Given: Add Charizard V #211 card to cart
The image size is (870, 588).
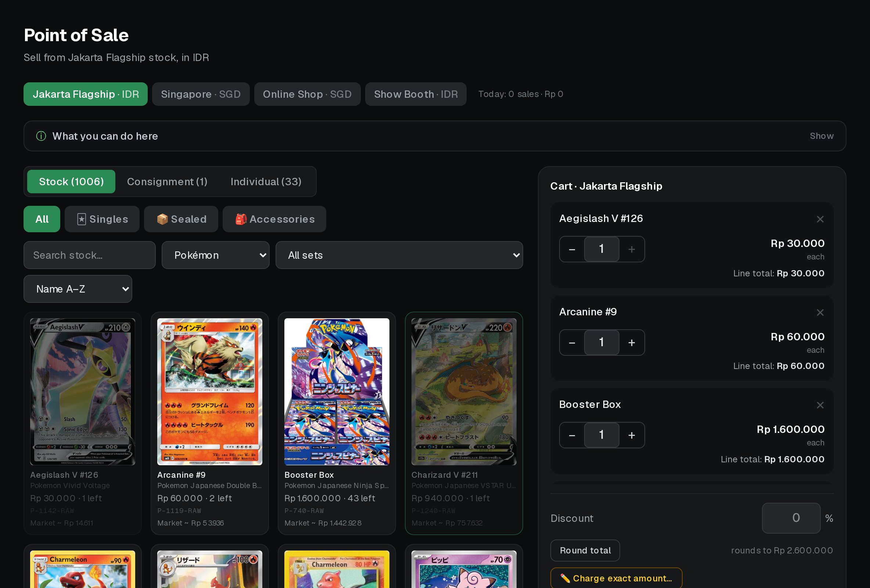Looking at the screenshot, I should 464,423.
